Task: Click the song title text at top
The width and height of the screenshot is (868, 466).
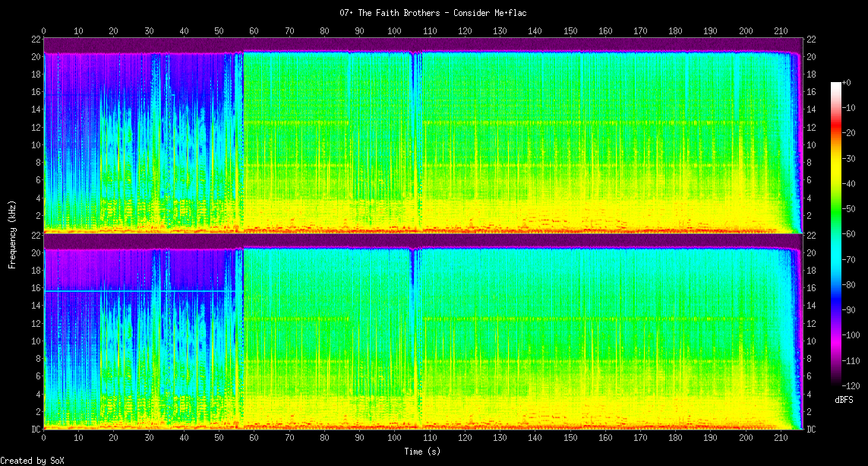Action: pos(433,13)
